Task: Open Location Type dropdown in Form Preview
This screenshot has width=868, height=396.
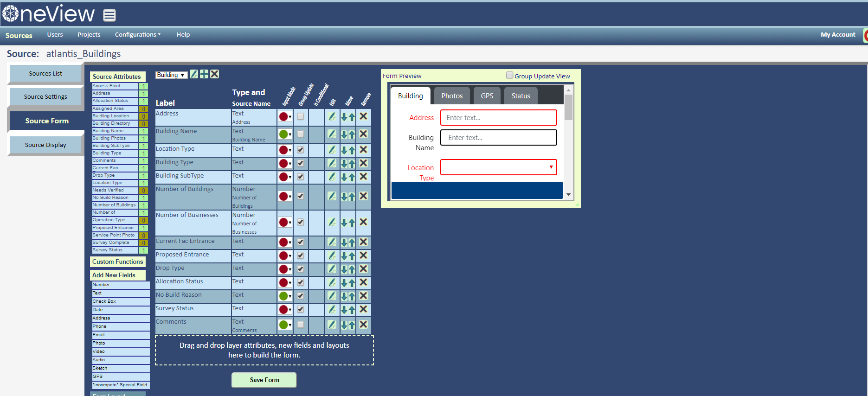Action: coord(499,167)
